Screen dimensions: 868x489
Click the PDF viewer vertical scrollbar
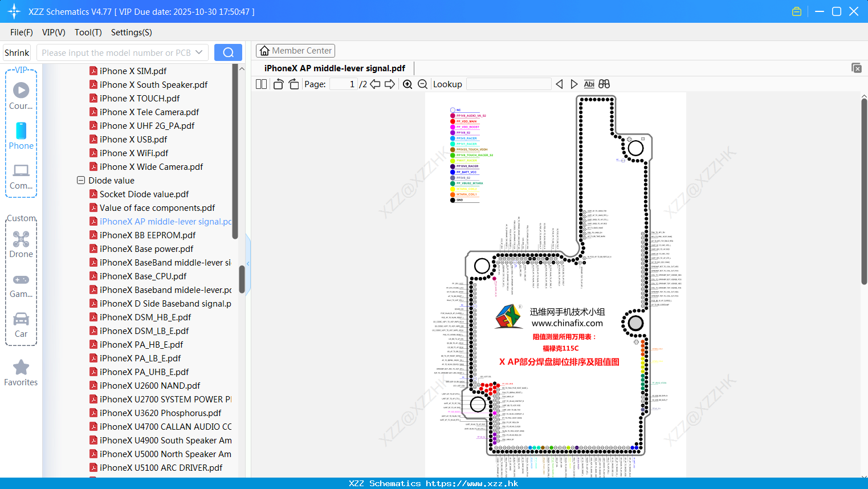pos(864,191)
